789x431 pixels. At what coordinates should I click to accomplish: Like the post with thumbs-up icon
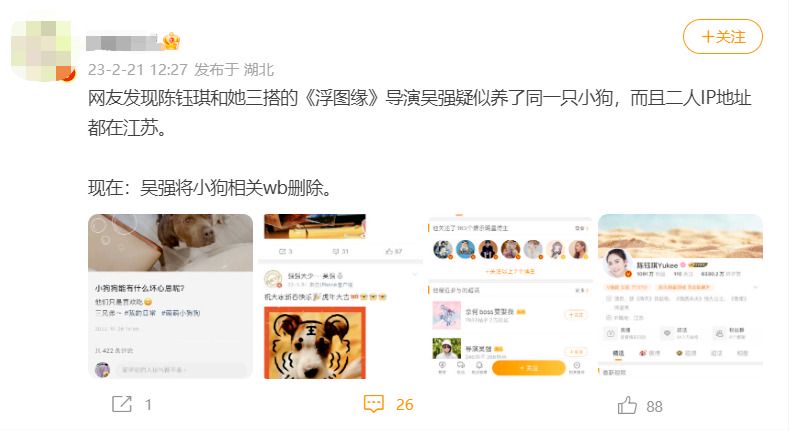tap(627, 405)
